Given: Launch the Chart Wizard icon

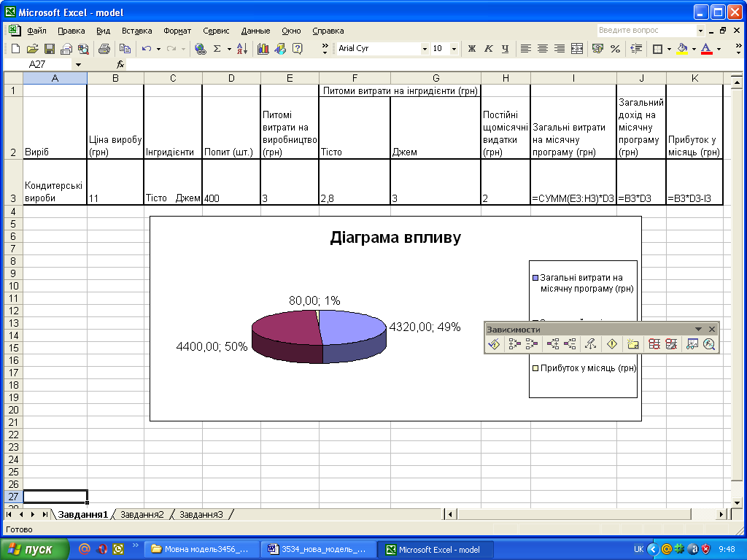Looking at the screenshot, I should pos(263,49).
